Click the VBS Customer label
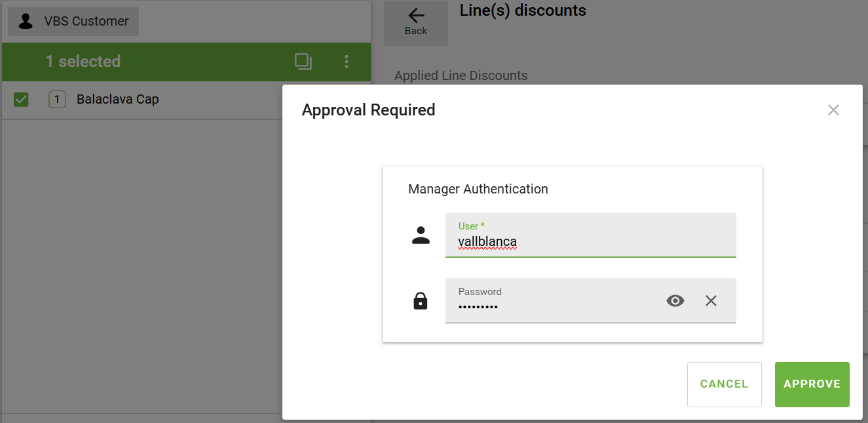Screen dimensions: 868x423 pos(86,21)
